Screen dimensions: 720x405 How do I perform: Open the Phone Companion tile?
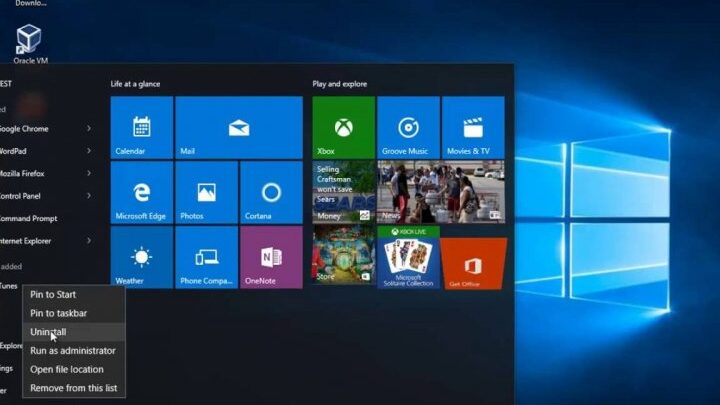207,257
